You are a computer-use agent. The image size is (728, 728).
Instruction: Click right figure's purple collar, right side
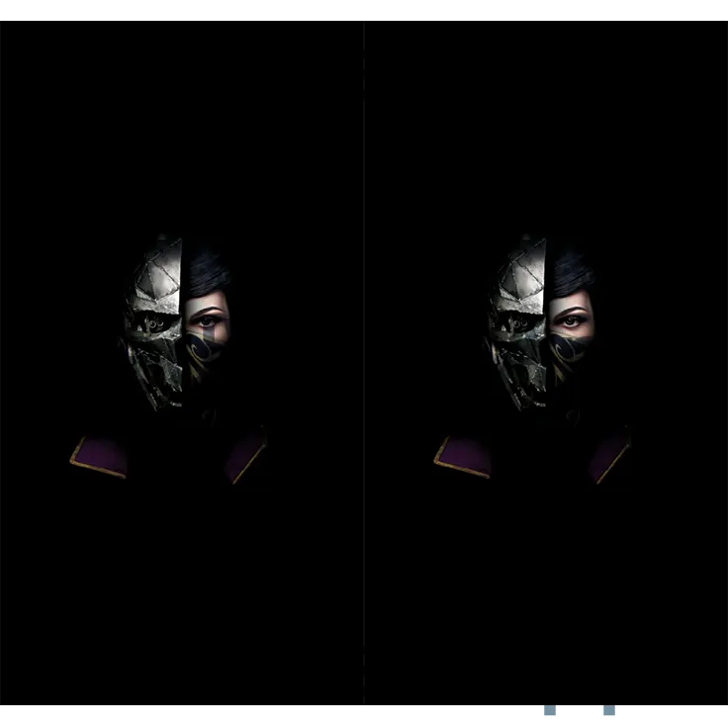[609, 455]
